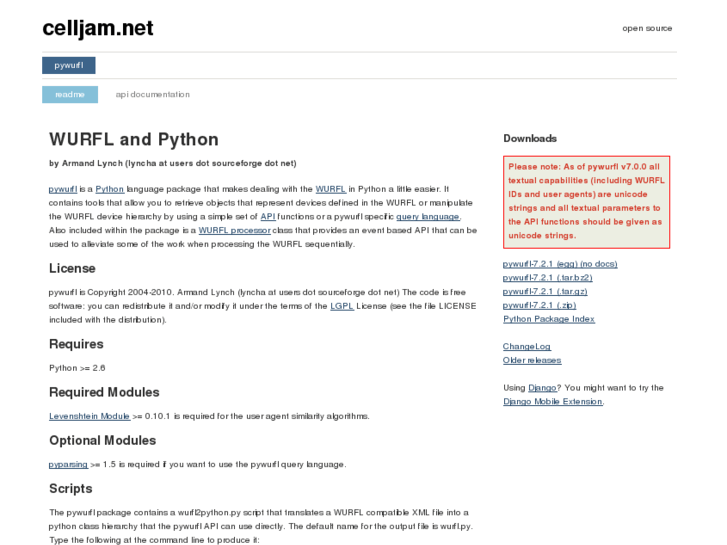Open the Levenshtein Module link
This screenshot has width=727, height=545.
[90, 416]
